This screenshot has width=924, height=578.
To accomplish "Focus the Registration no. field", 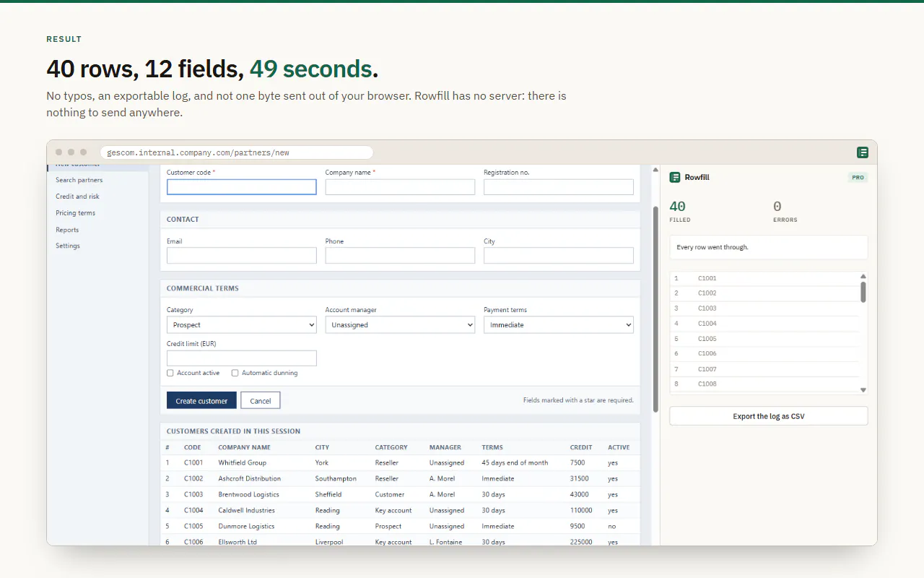I will coord(559,187).
